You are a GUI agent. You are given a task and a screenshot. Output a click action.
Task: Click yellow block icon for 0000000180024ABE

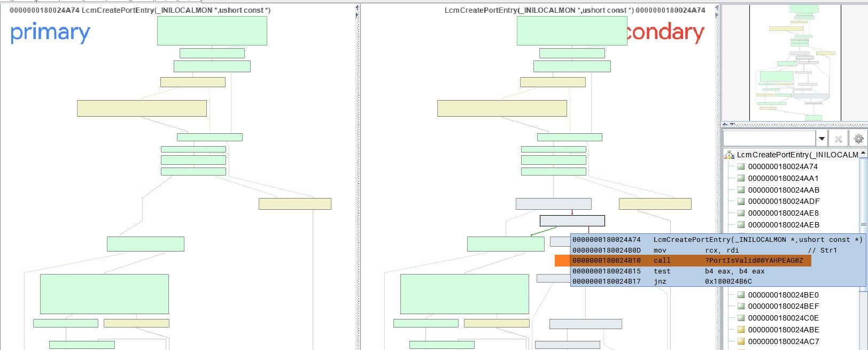point(741,330)
